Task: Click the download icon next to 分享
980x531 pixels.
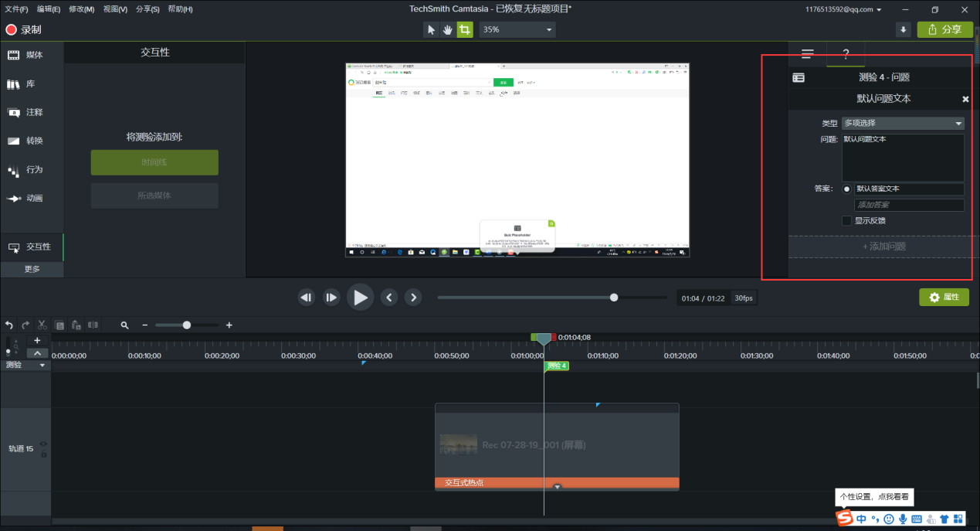Action: [x=904, y=29]
